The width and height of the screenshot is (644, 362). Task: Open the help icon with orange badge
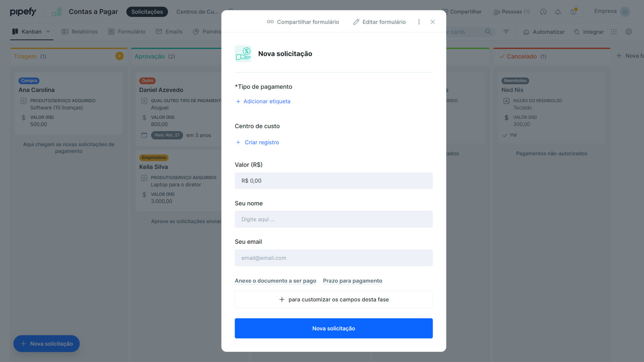point(573,12)
